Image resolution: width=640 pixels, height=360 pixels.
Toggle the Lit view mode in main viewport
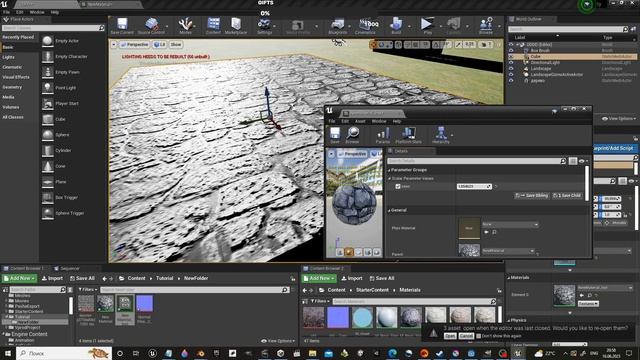click(160, 44)
